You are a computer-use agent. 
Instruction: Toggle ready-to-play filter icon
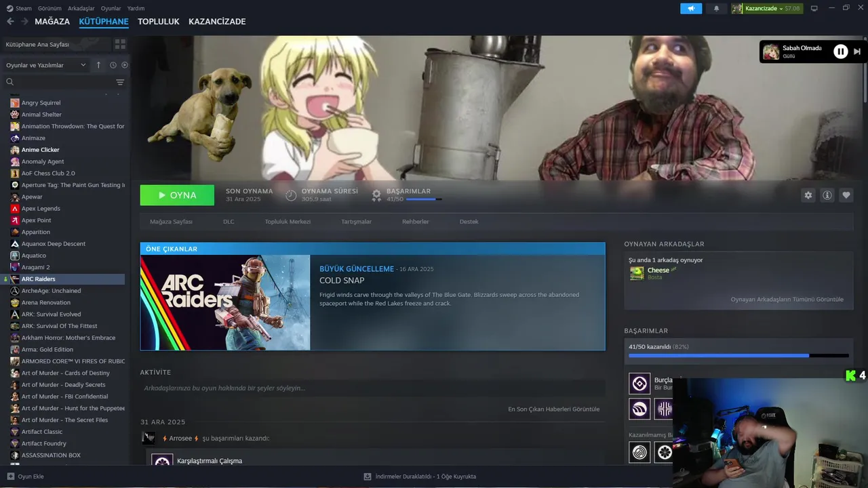click(x=125, y=65)
